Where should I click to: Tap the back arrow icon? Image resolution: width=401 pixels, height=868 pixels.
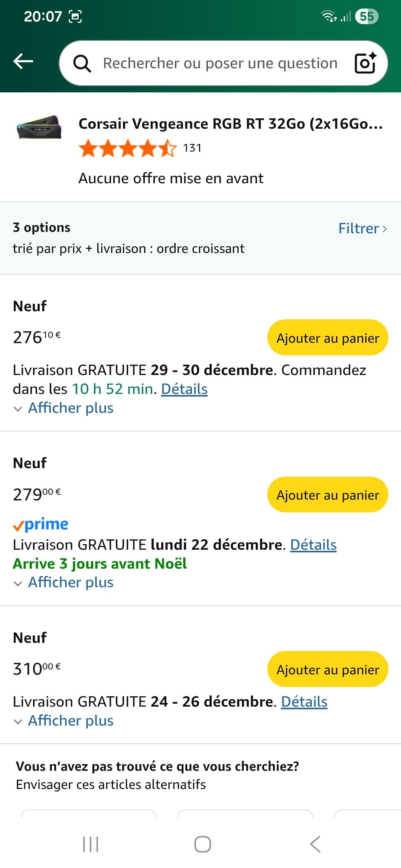(x=23, y=62)
